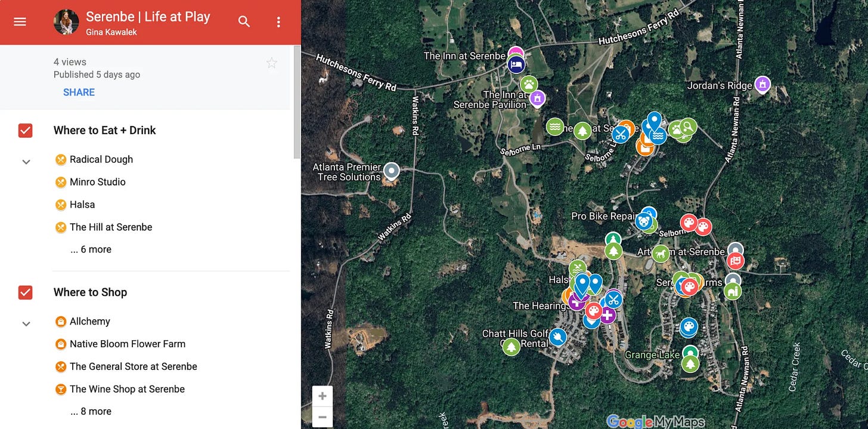Star this map with the star icon

tap(272, 63)
